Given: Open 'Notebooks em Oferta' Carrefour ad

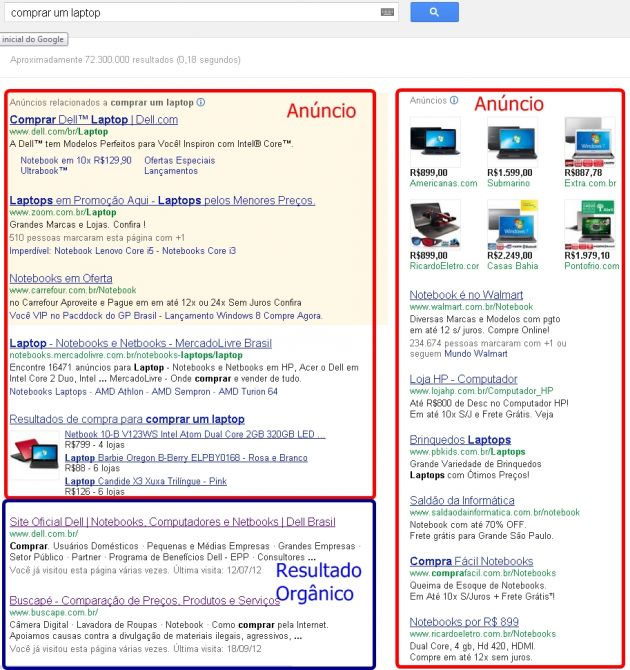Looking at the screenshot, I should (61, 278).
